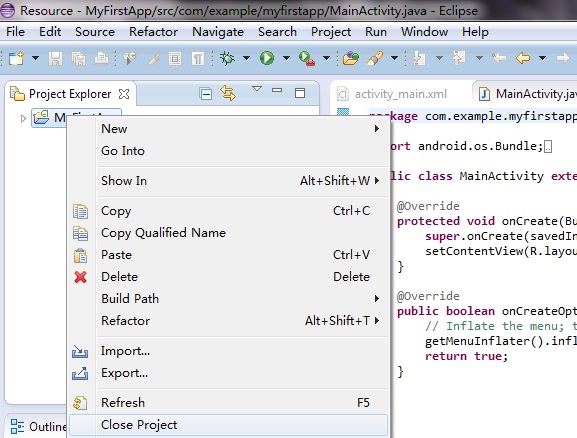The width and height of the screenshot is (577, 438).
Task: Open the Search dropdown arrow
Action: 394,58
